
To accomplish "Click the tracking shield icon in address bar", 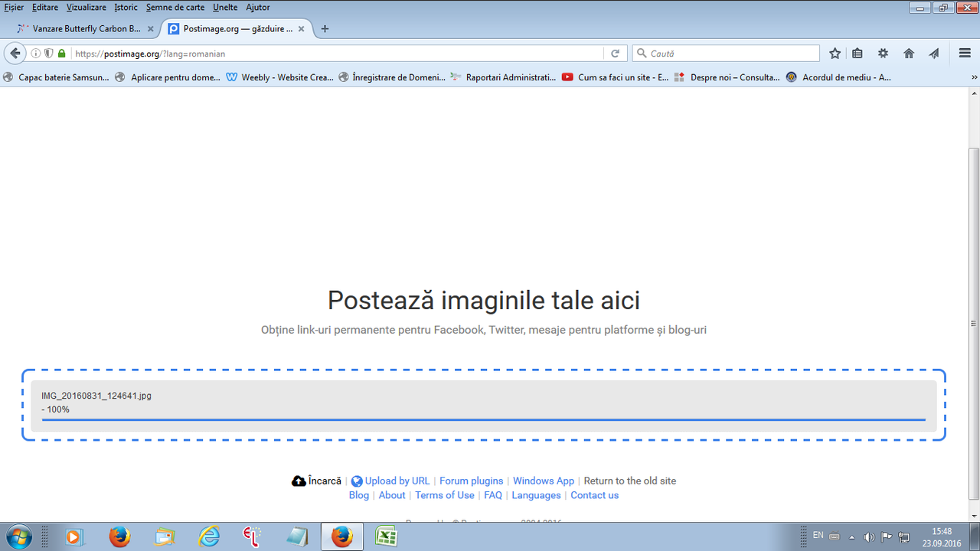I will pyautogui.click(x=49, y=54).
